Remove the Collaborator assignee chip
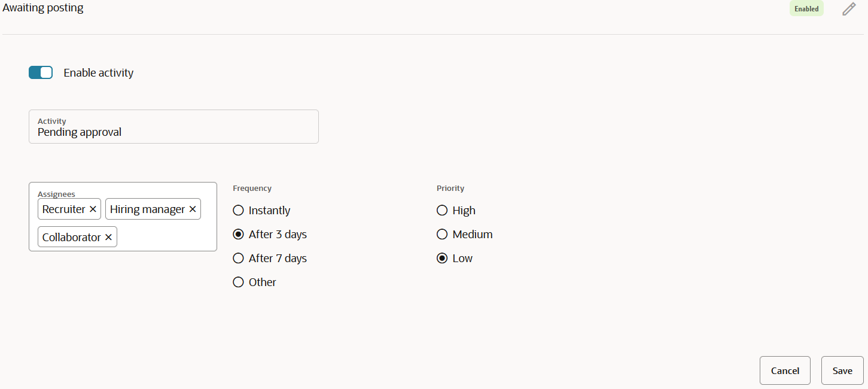868x389 pixels. tap(108, 238)
